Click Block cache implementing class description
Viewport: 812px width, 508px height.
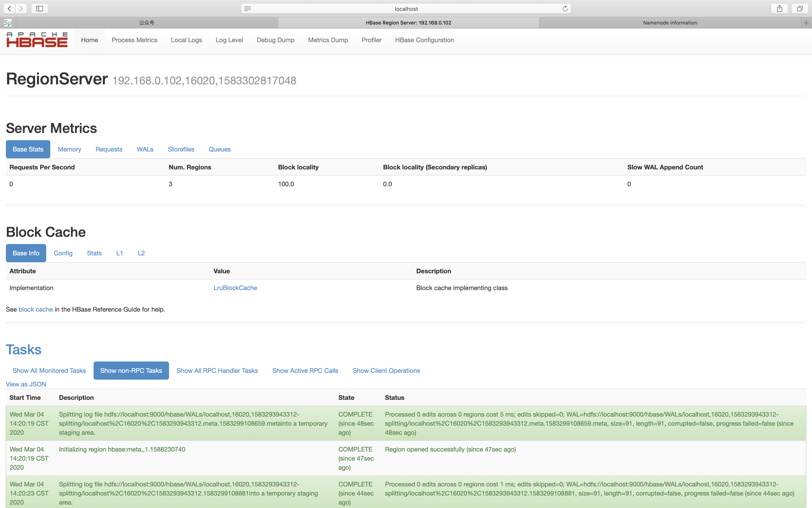point(462,288)
